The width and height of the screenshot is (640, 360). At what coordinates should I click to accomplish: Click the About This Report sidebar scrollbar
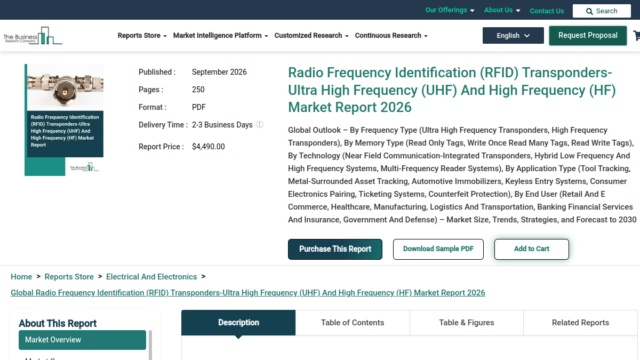150,345
